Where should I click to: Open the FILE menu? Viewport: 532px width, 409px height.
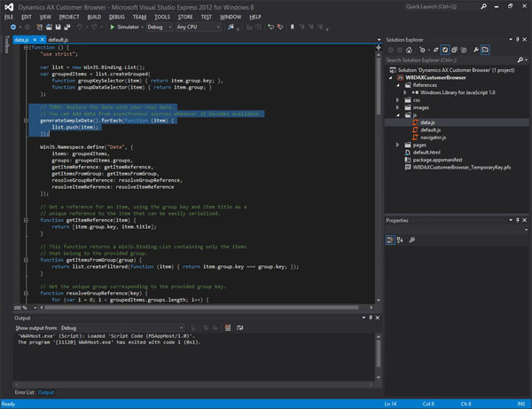pyautogui.click(x=9, y=17)
